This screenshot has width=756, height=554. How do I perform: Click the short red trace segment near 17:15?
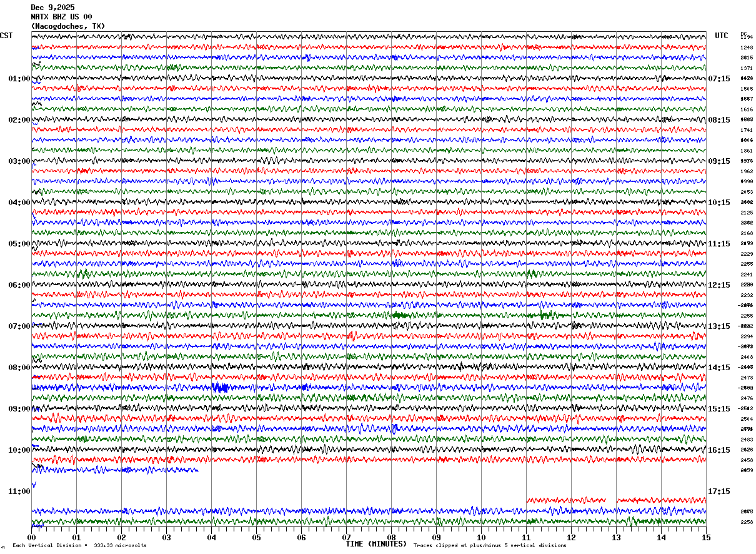(566, 500)
